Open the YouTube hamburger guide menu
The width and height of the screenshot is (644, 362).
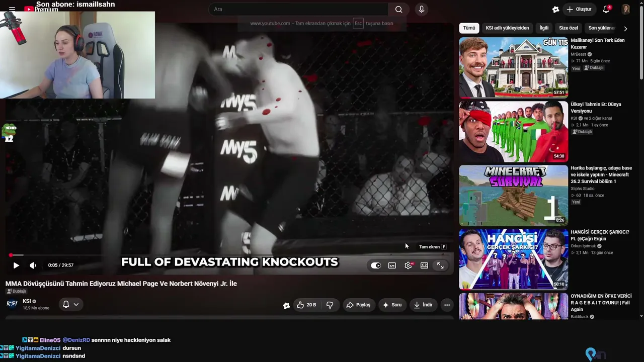tap(12, 9)
